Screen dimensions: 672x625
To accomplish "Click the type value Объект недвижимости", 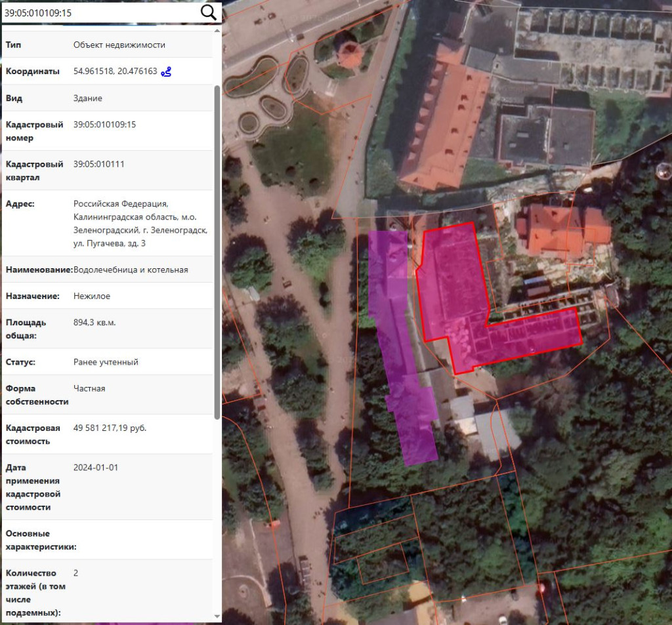I will 119,45.
